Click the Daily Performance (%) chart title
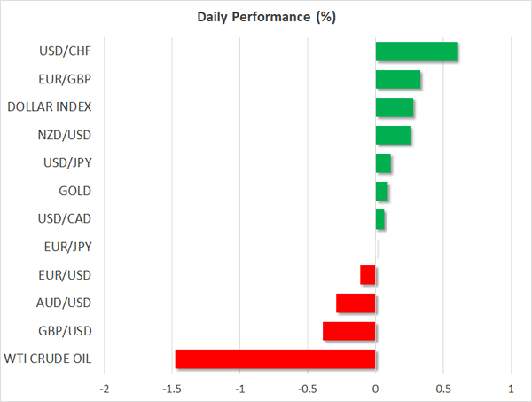 [x=266, y=17]
